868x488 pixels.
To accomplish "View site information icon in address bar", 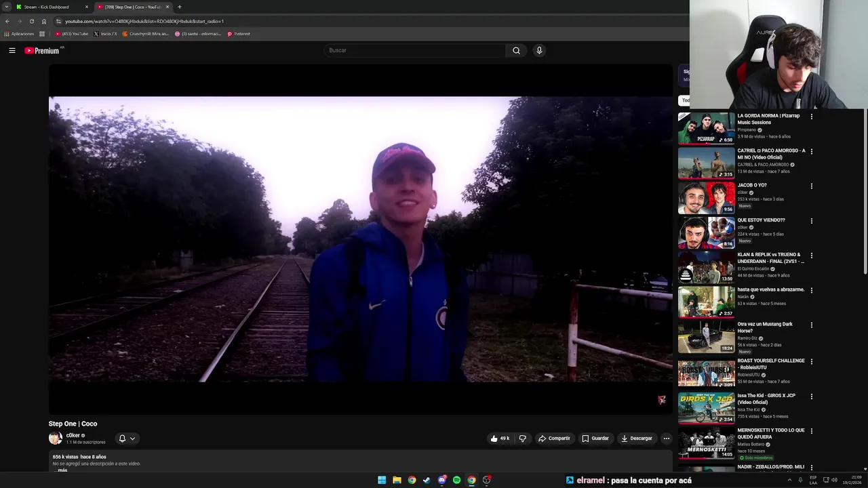I will pyautogui.click(x=58, y=21).
